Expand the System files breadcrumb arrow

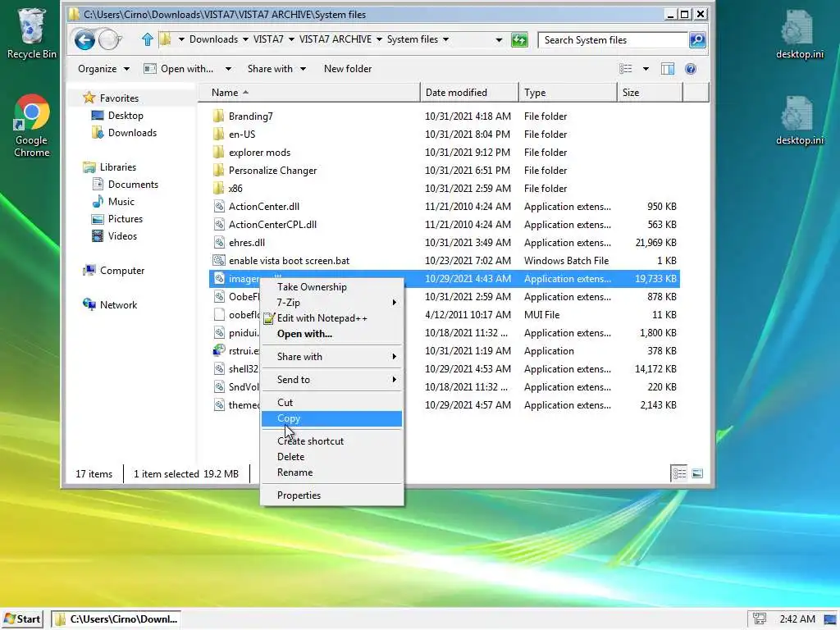[x=445, y=39]
